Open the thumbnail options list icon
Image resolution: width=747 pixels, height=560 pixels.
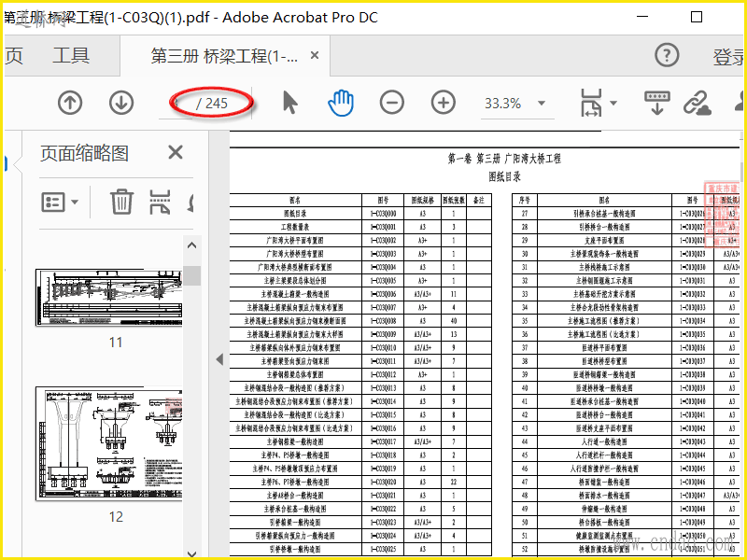pyautogui.click(x=53, y=202)
